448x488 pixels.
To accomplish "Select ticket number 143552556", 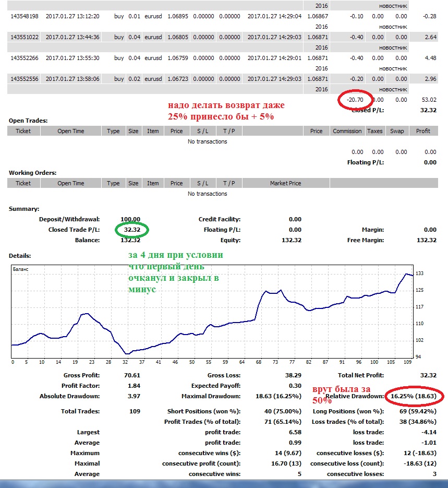I will click(x=25, y=79).
